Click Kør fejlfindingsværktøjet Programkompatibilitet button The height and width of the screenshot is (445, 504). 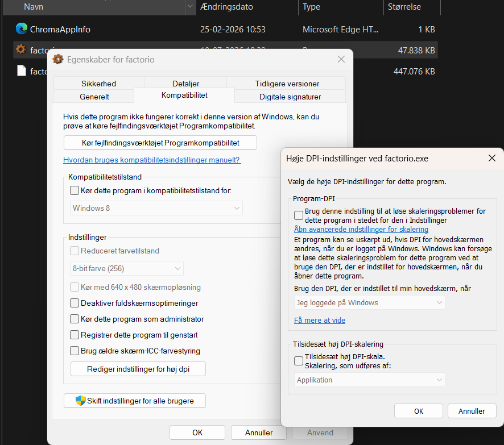pos(160,143)
